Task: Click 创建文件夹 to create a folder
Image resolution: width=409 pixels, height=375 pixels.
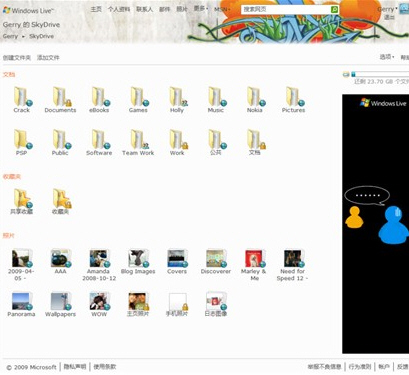Action: pyautogui.click(x=17, y=58)
